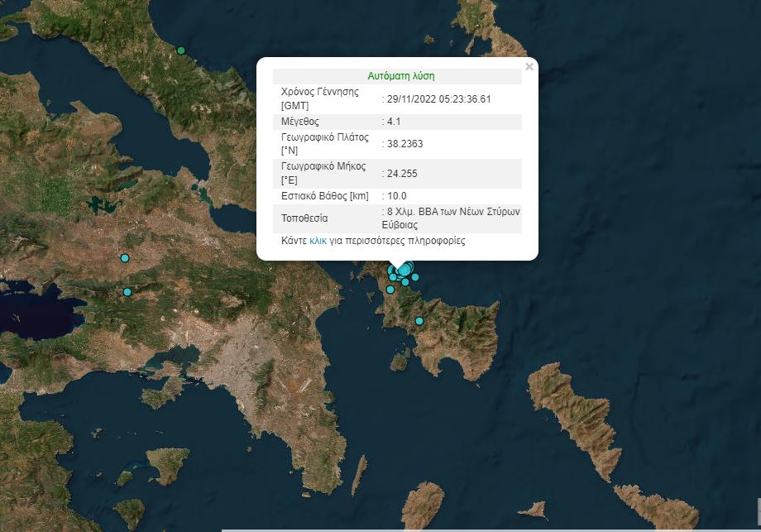Viewport: 761px width, 532px height.
Task: Select the small cyan marker near Mount Parnitha
Action: [127, 291]
